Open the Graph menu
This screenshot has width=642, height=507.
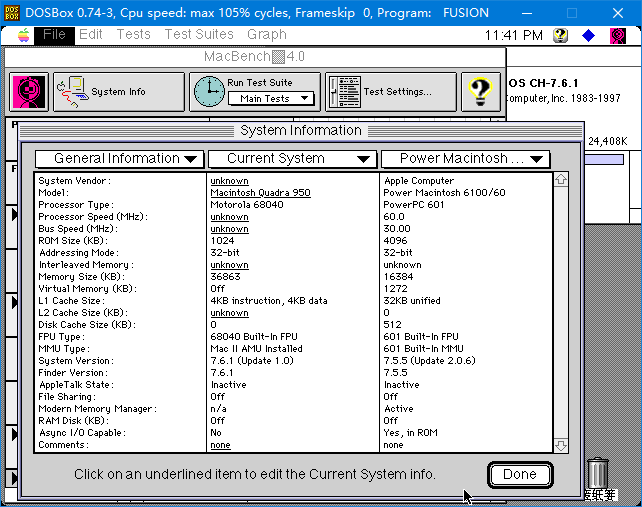267,35
